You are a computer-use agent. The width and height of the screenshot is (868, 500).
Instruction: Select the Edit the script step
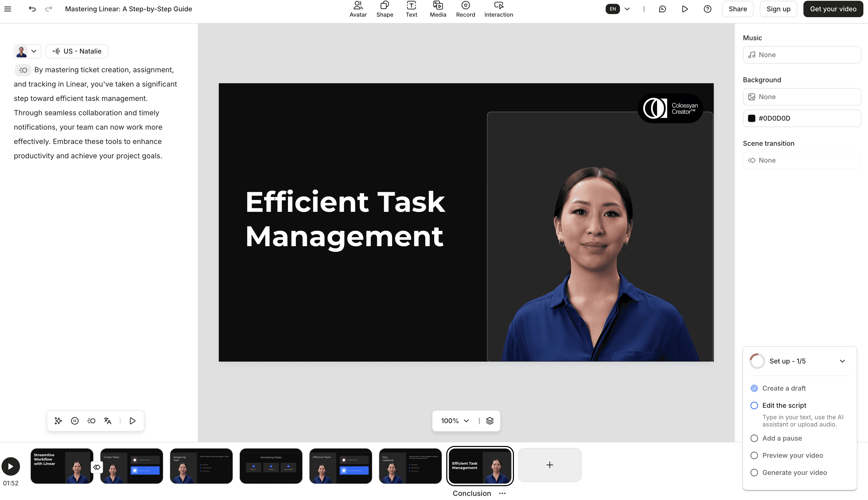(x=784, y=405)
